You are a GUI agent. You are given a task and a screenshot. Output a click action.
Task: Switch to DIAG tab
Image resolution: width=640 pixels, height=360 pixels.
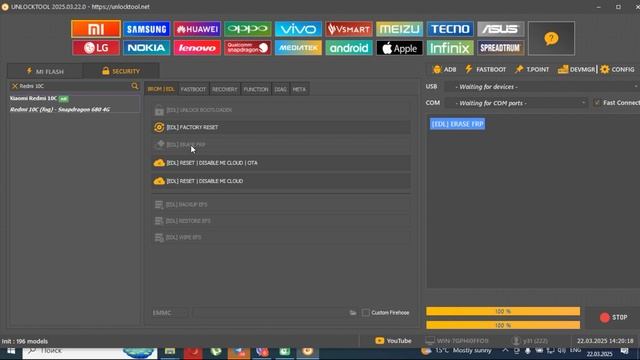point(280,89)
